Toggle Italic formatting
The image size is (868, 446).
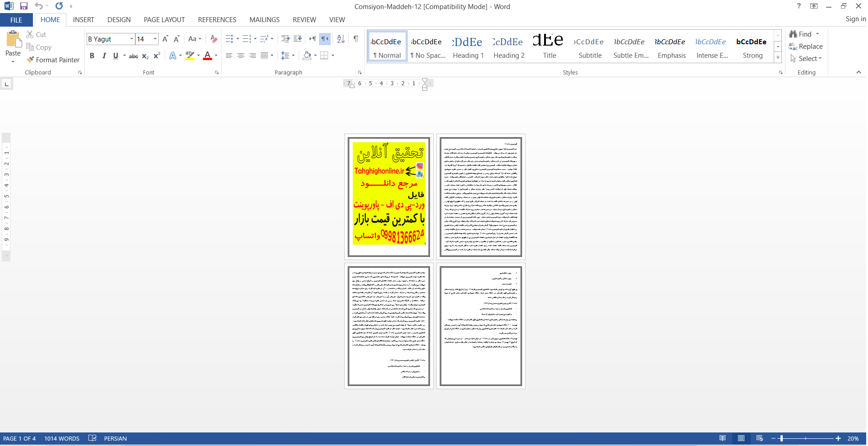(104, 56)
